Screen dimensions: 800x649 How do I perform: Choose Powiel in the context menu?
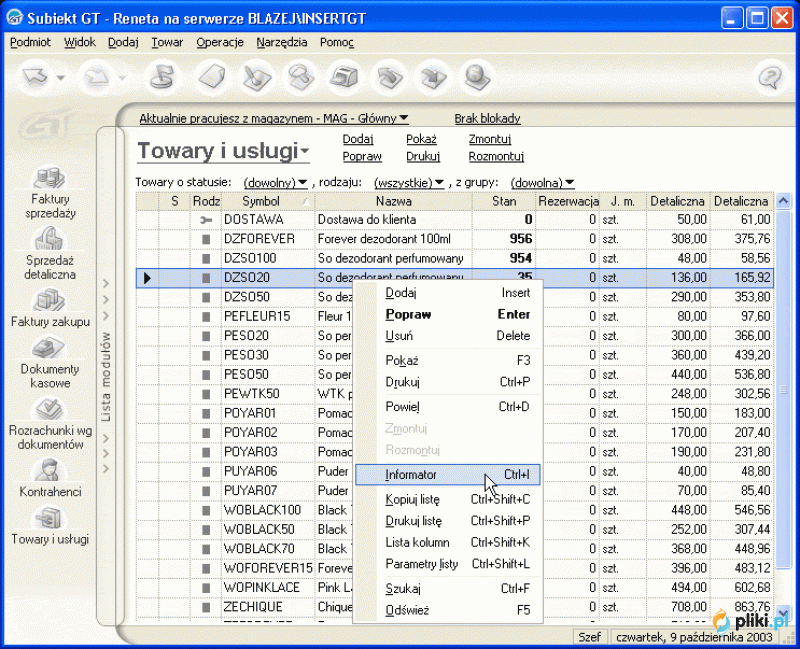[447, 407]
